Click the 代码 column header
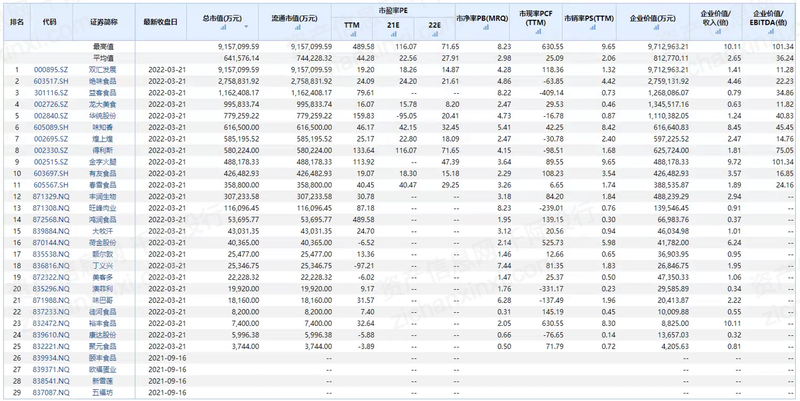Image resolution: width=800 pixels, height=401 pixels. click(x=49, y=22)
